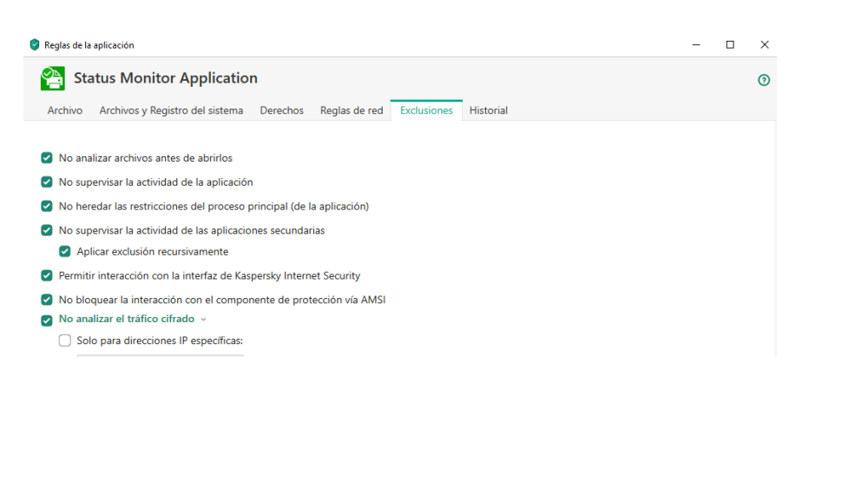Uncheck No heredar las restricciones del proceso principal

pos(47,206)
